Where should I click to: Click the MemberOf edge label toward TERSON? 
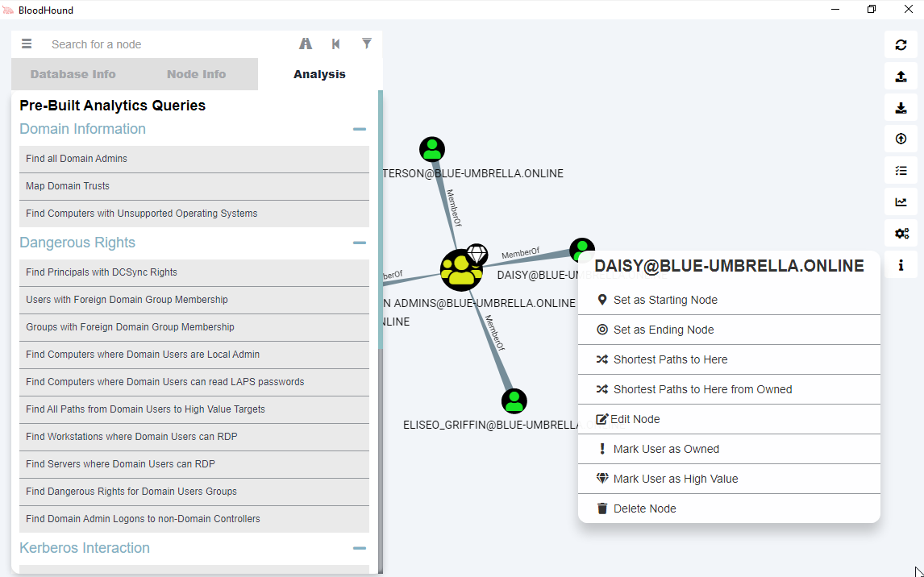click(x=453, y=208)
